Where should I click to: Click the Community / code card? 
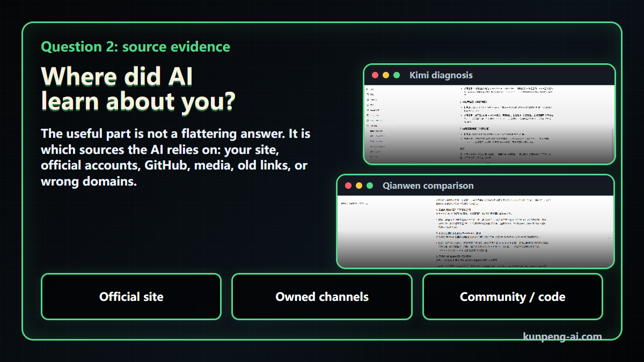(x=513, y=297)
